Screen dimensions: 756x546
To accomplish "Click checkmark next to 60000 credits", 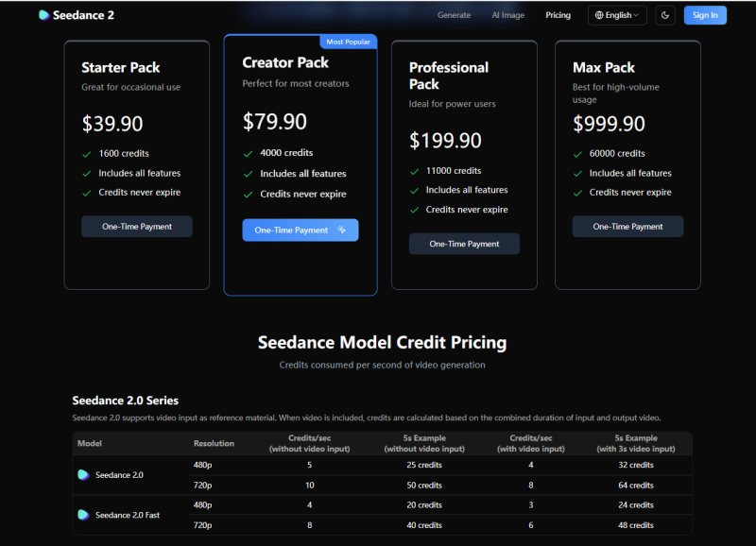I will tap(577, 153).
